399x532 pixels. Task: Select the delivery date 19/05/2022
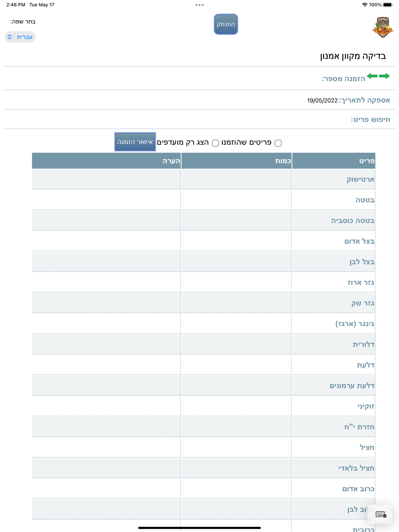click(322, 100)
